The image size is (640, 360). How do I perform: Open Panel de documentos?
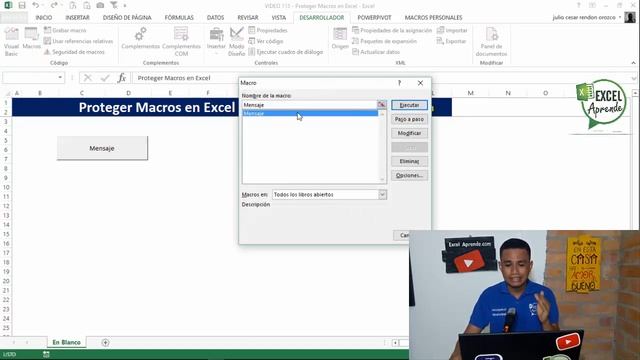point(491,42)
